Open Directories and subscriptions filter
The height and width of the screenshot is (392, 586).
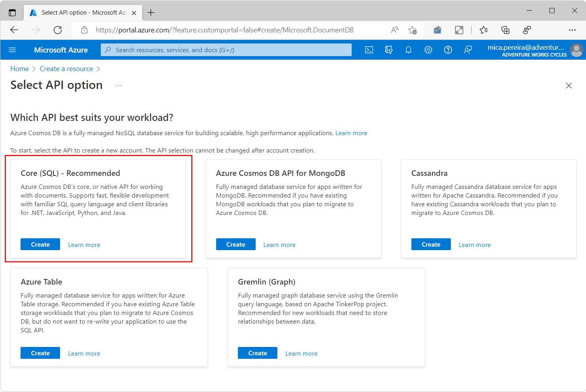point(389,50)
